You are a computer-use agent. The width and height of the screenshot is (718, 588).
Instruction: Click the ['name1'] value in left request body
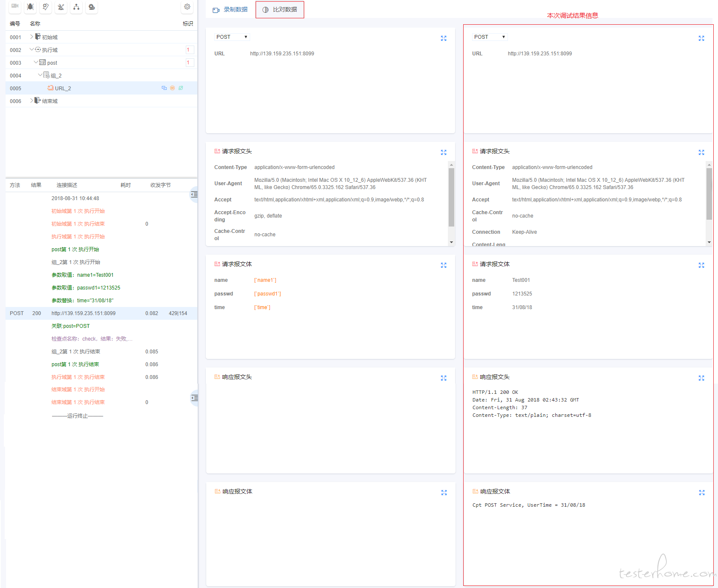coord(265,280)
